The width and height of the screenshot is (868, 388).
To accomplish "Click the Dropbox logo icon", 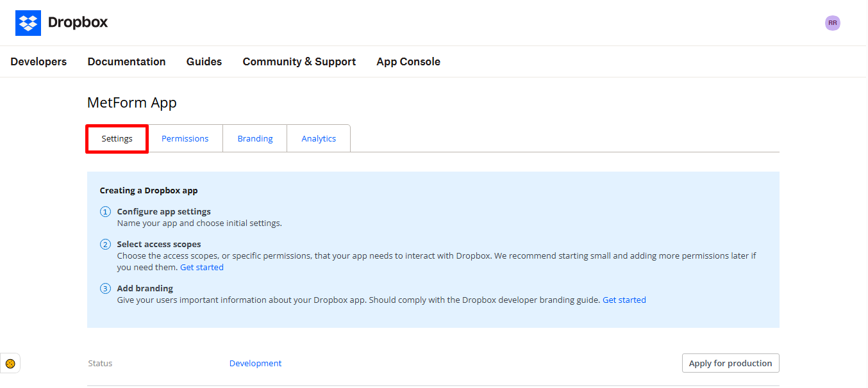I will [28, 22].
